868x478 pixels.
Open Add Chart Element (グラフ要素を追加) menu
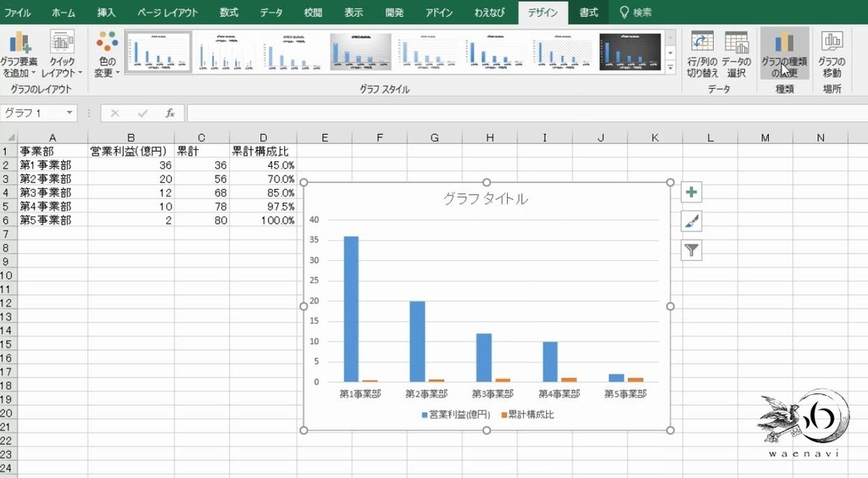pos(19,54)
